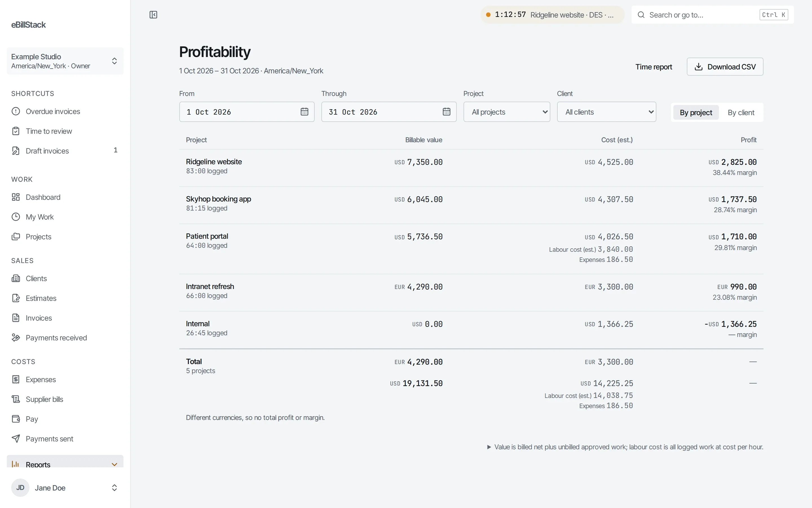Viewport: 812px width, 508px height.
Task: Click the search magnifier icon
Action: [641, 15]
